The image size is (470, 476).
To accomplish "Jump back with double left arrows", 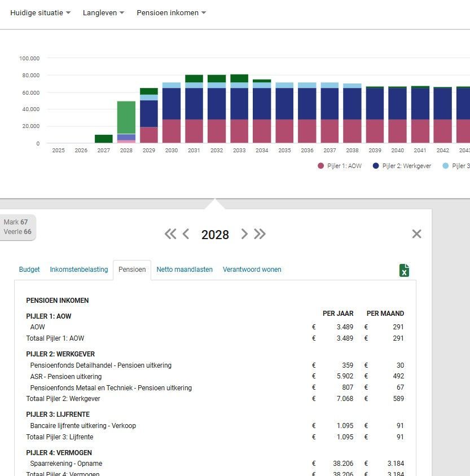I will [x=170, y=234].
